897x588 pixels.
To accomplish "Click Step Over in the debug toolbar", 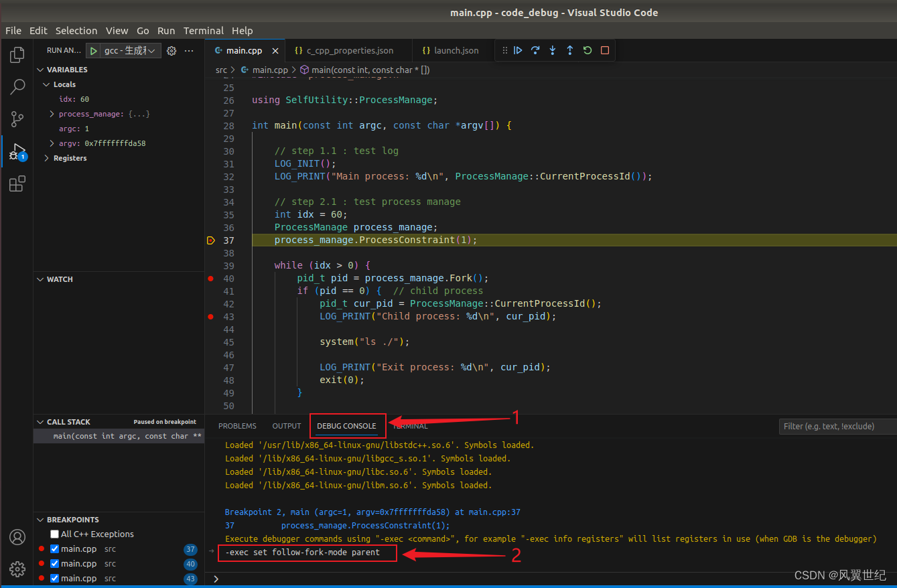I will click(x=535, y=50).
